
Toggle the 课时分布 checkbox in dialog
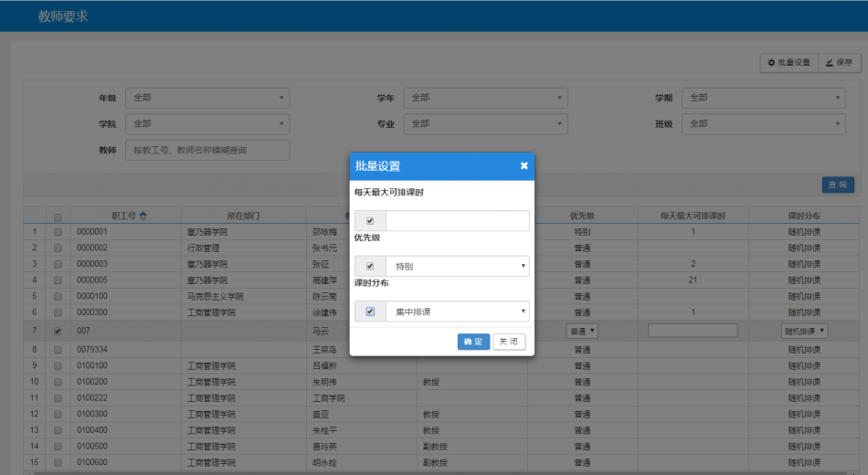[370, 311]
